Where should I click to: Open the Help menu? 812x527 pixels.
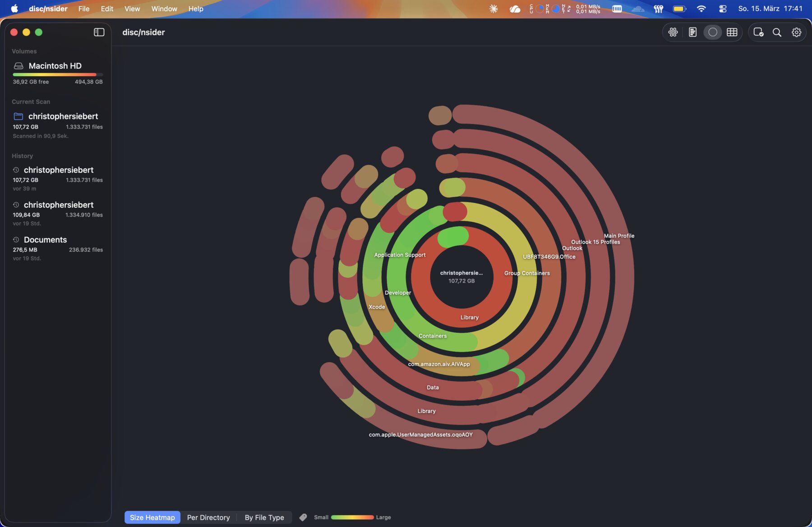tap(196, 9)
